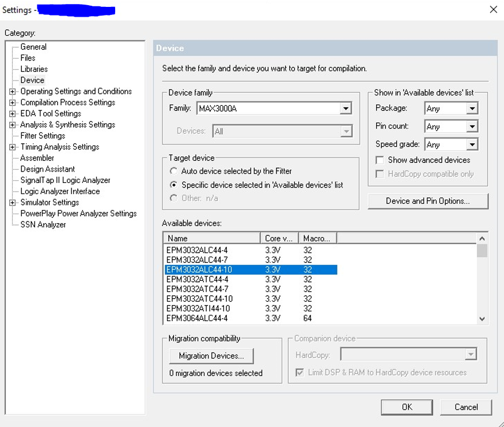Expand Compilation Process Settings node

click(12, 103)
